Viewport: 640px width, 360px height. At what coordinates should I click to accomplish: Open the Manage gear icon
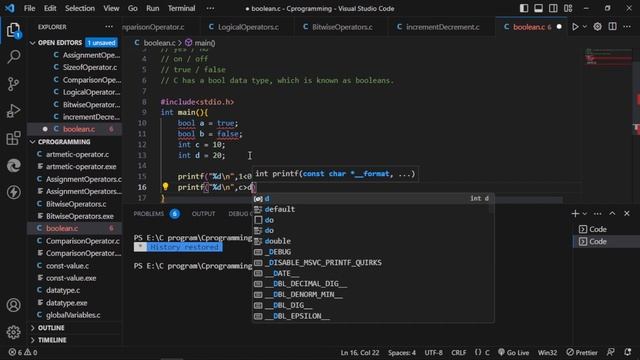pos(13,332)
